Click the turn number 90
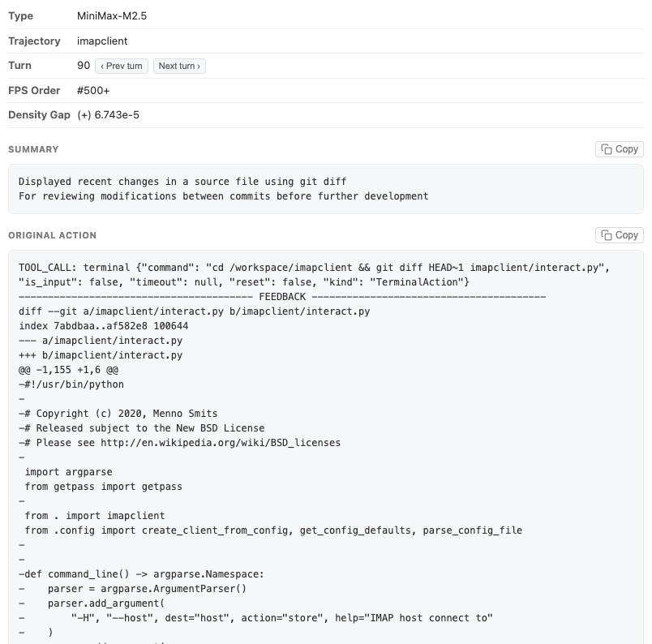Viewport: 652px width, 644px height. click(x=84, y=66)
